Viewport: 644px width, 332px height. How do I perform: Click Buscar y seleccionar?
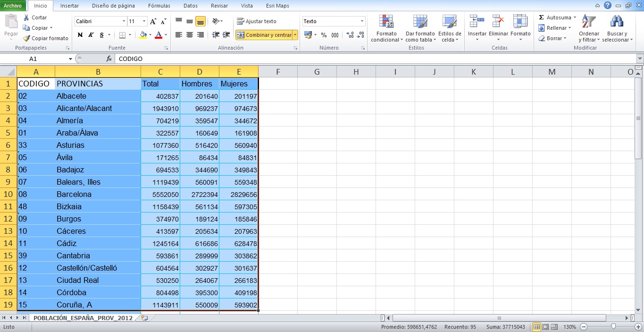617,28
